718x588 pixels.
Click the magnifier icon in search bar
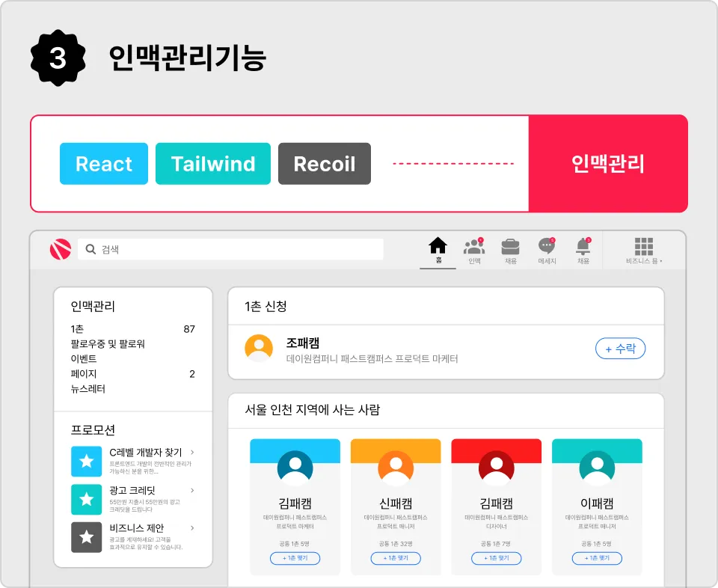[90, 249]
